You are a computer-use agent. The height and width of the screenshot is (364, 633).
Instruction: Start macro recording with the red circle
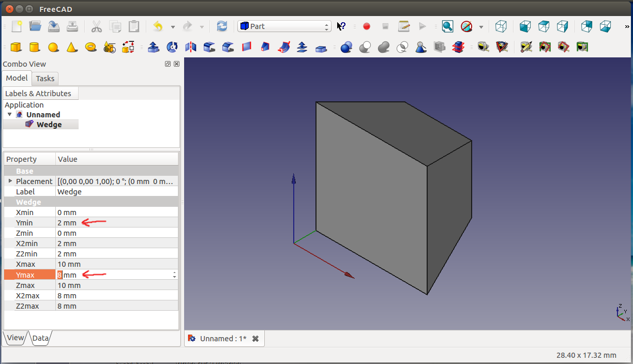pyautogui.click(x=367, y=26)
